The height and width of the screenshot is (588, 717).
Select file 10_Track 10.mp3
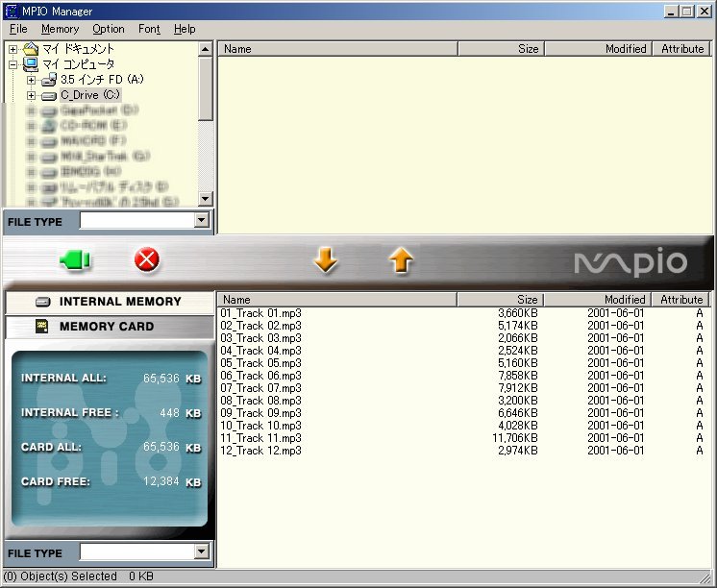(x=260, y=426)
